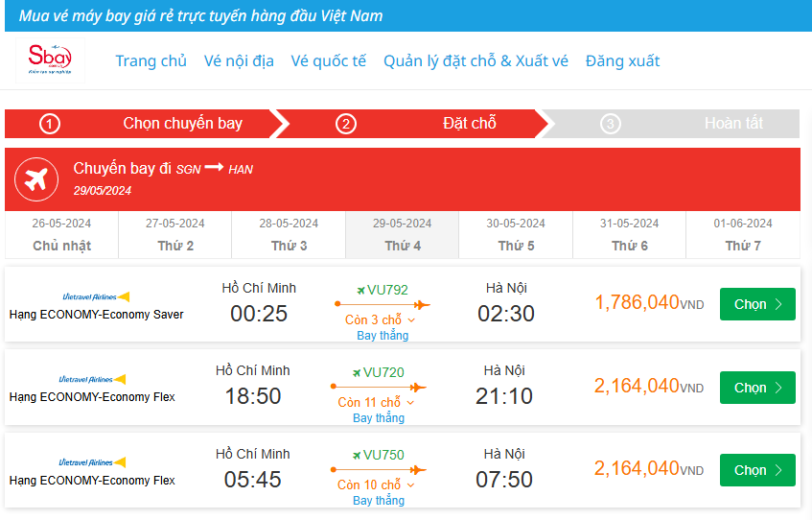Viewport: 812px width, 520px height.
Task: Click the Sbay logo
Action: [x=50, y=59]
